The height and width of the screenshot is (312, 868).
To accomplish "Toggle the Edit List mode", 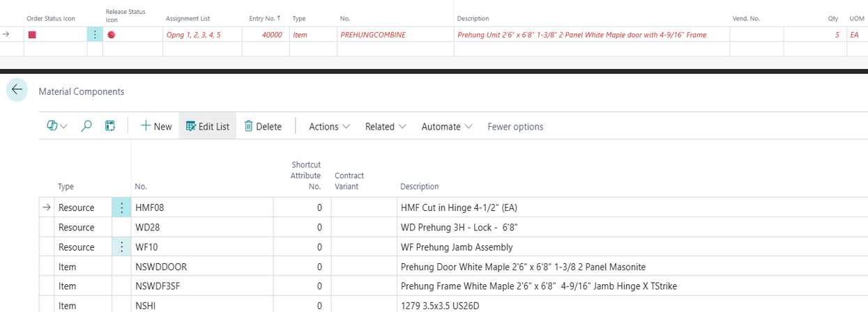I will pos(207,126).
